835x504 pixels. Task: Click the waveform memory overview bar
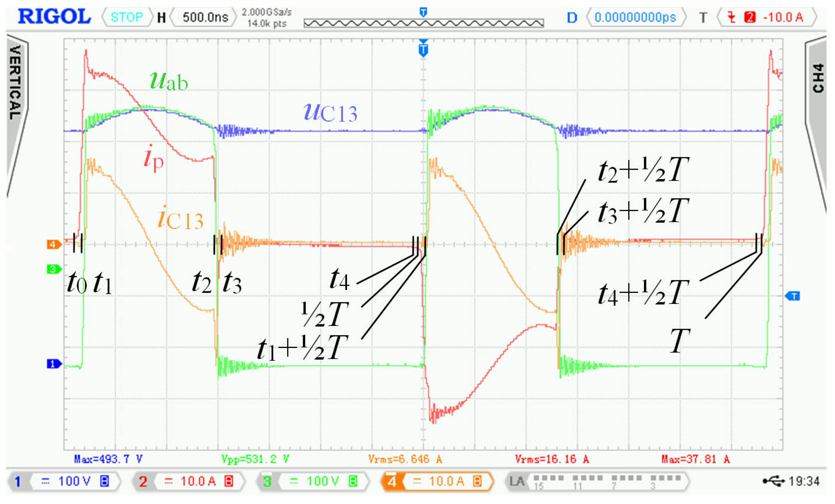tap(424, 23)
